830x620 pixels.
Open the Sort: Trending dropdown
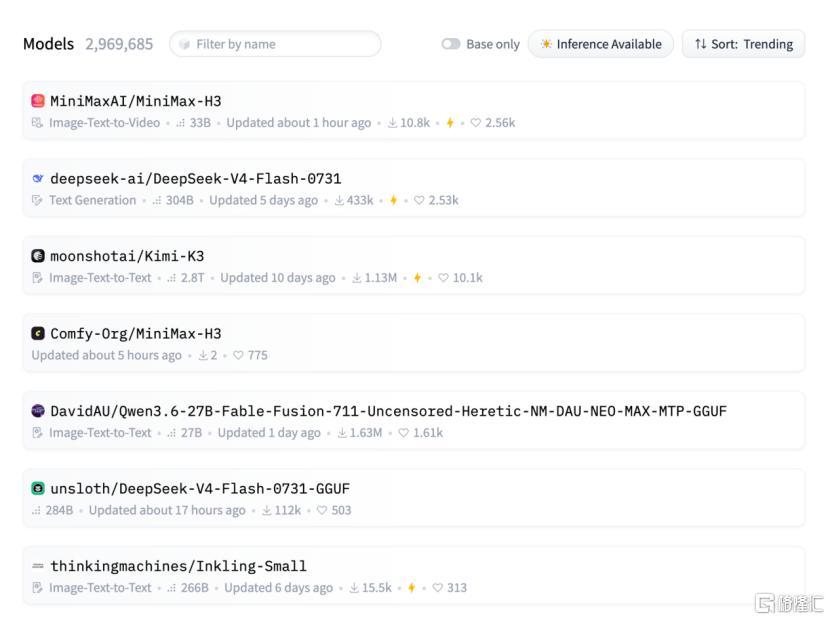[743, 44]
